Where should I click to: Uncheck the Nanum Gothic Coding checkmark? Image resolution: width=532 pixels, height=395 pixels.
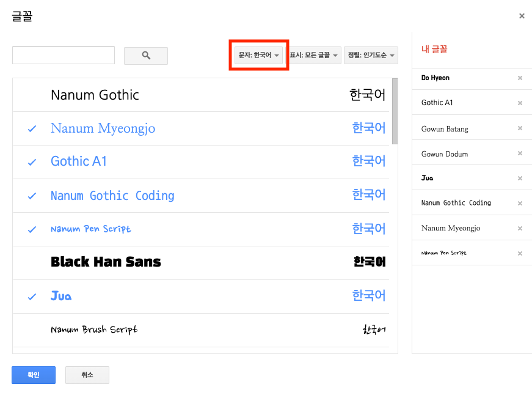32,196
